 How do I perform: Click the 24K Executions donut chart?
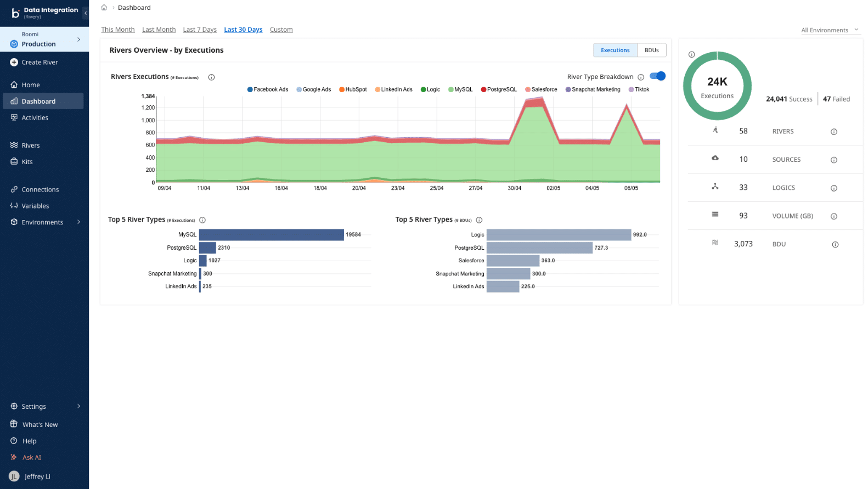point(717,86)
